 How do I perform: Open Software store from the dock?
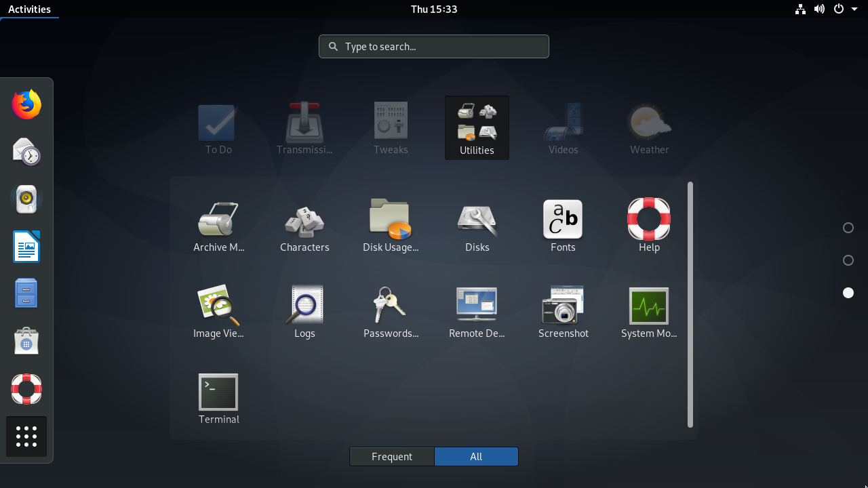(26, 341)
